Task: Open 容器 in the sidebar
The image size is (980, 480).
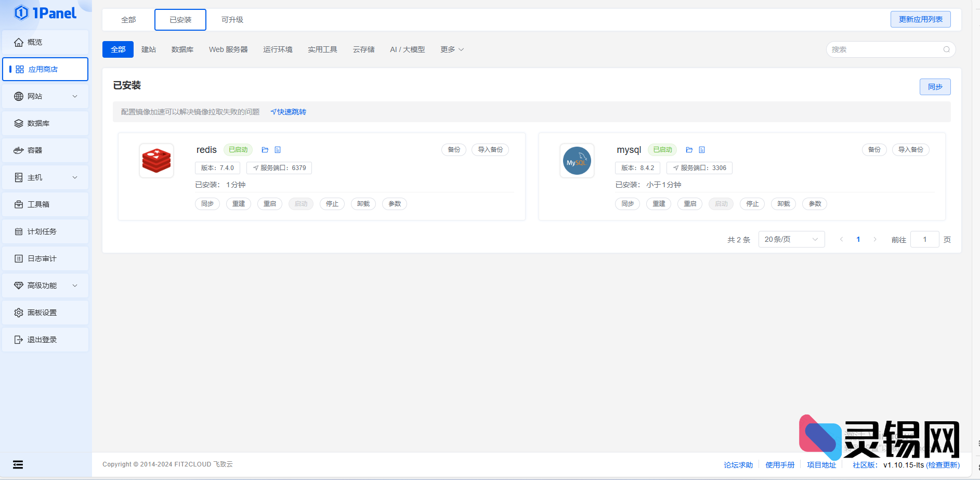Action: coord(45,150)
